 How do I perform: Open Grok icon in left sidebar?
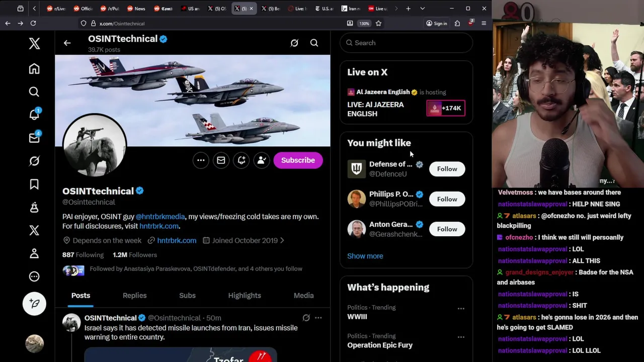[34, 161]
